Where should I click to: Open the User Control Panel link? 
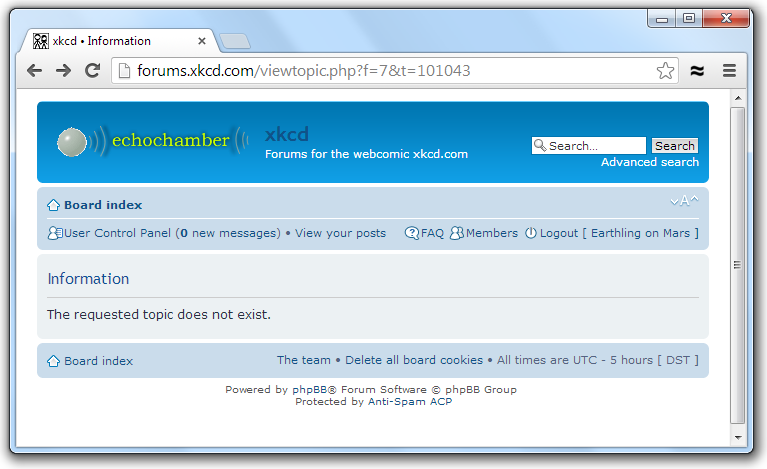click(x=117, y=233)
